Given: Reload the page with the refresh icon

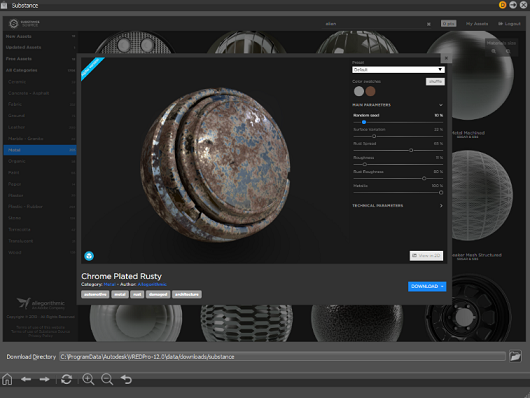Looking at the screenshot, I should (x=66, y=379).
